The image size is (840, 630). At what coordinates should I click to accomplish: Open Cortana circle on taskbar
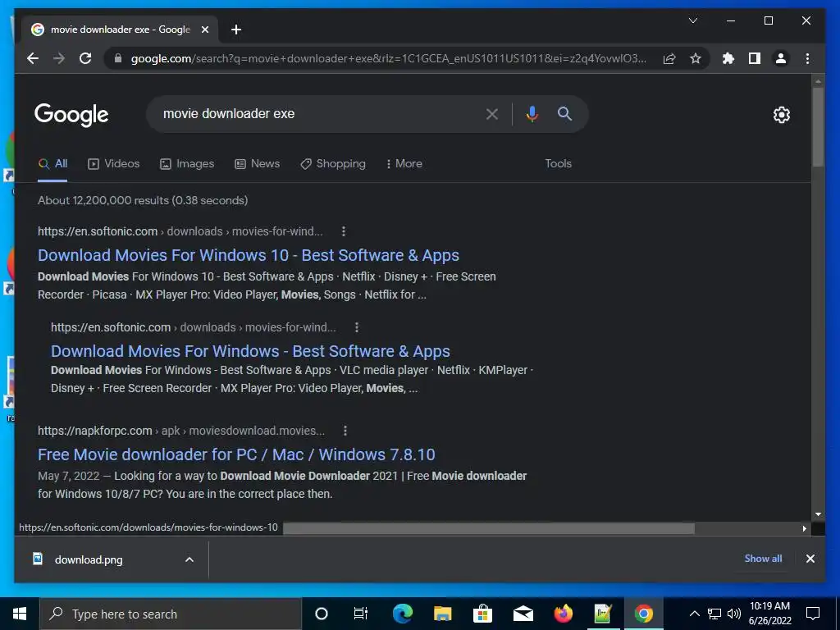coord(321,614)
